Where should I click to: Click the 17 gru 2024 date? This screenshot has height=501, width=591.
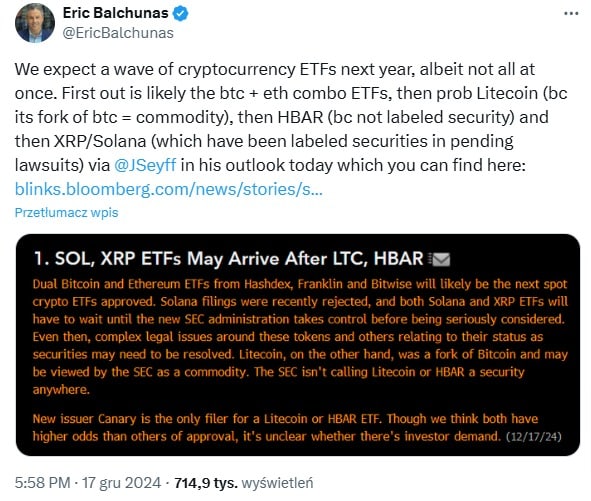click(x=122, y=483)
